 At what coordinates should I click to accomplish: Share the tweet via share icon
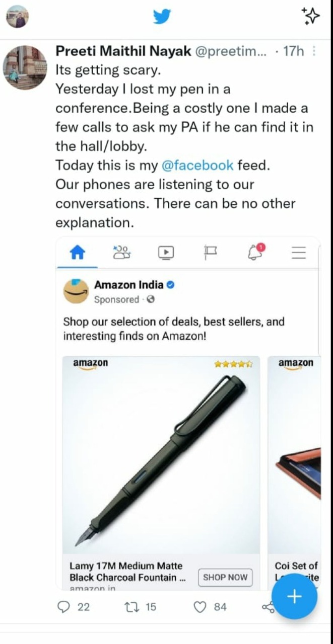tap(268, 607)
